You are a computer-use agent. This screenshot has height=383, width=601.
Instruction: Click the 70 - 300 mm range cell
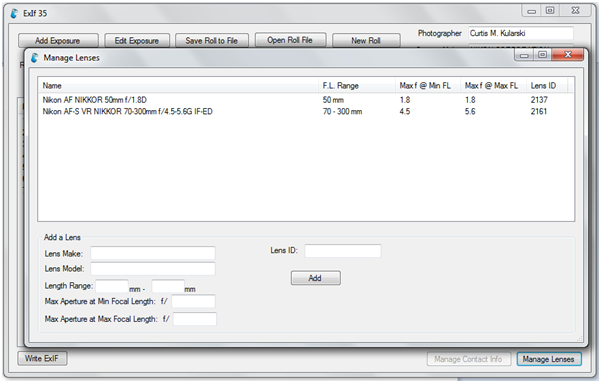click(342, 112)
